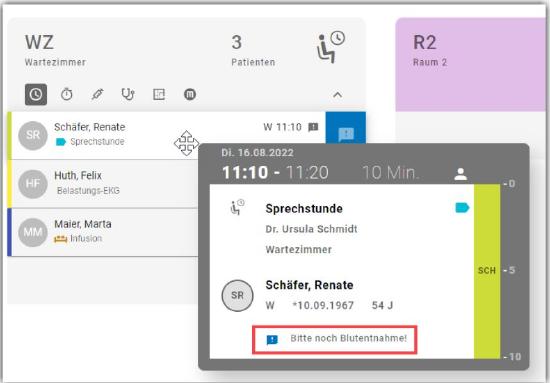Image resolution: width=550 pixels, height=383 pixels.
Task: Click the stopwatch waiting-time icon
Action: tap(67, 94)
